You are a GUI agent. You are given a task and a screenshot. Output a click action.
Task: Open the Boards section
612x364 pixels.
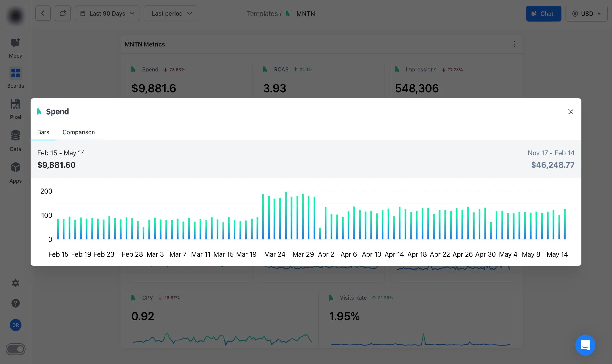(16, 77)
